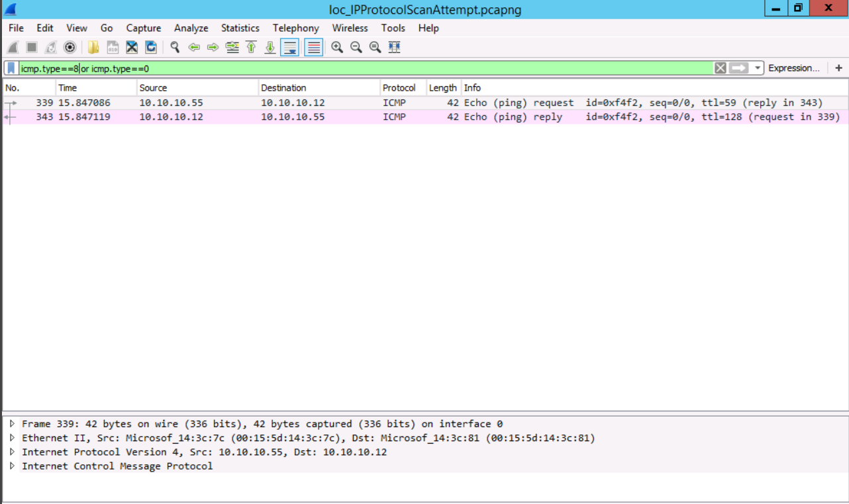Sort by the Time column header
This screenshot has width=849, height=504.
pyautogui.click(x=96, y=87)
